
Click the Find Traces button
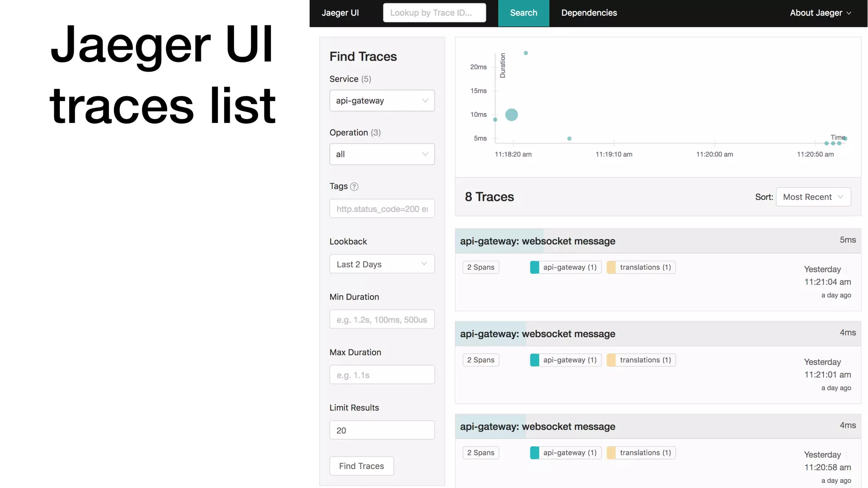pos(362,466)
